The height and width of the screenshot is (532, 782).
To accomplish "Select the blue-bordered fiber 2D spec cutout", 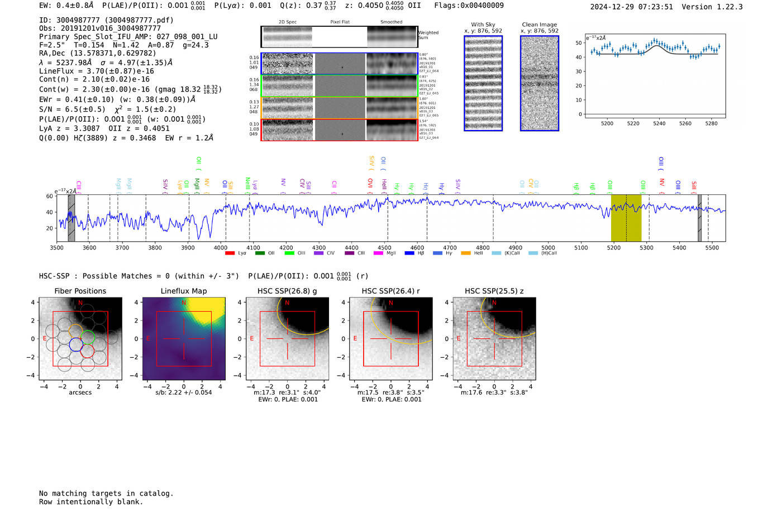I will 288,64.
